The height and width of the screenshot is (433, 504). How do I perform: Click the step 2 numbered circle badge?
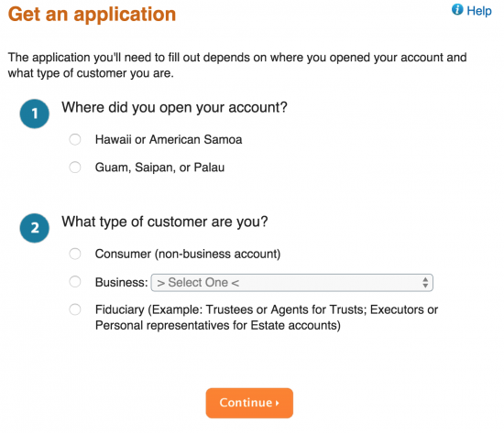(35, 228)
